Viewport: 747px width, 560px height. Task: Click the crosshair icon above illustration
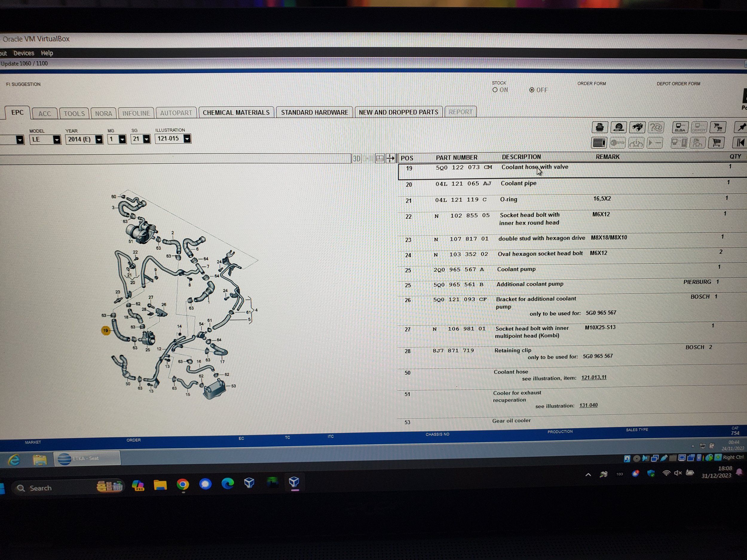point(391,158)
